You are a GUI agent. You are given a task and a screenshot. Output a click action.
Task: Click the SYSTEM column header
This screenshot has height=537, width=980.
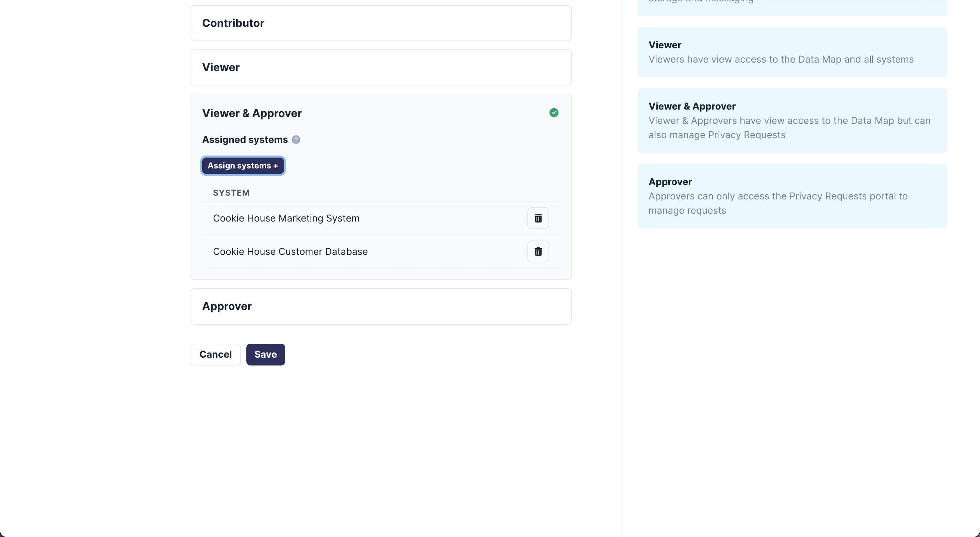(x=231, y=193)
